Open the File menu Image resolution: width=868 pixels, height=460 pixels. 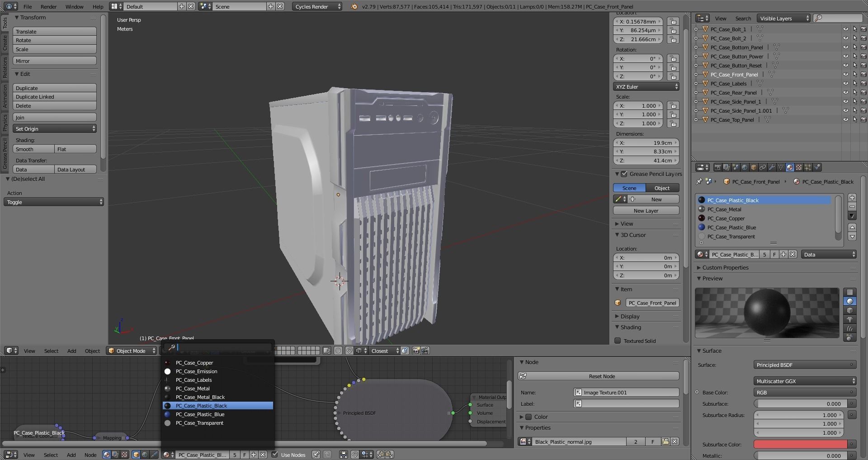28,6
